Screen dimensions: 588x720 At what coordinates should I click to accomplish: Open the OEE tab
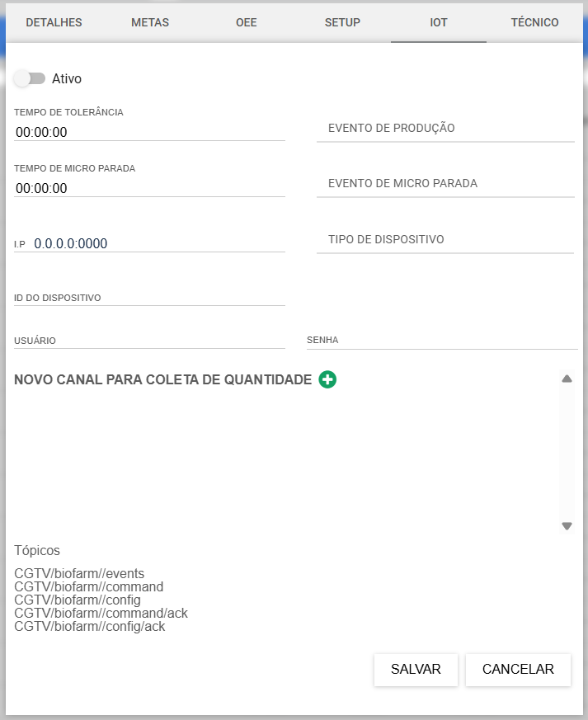pyautogui.click(x=247, y=22)
